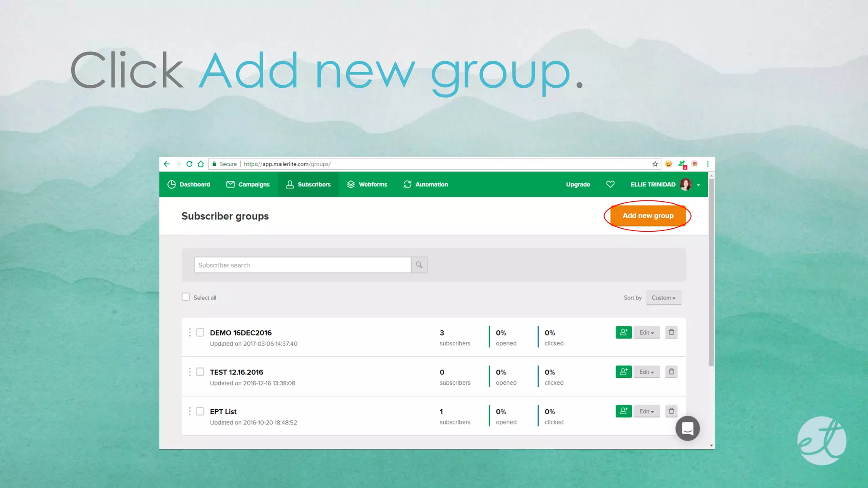Grab drag handle of DEMO 16DEC2016 row
Viewport: 868px width, 488px height.
click(189, 333)
